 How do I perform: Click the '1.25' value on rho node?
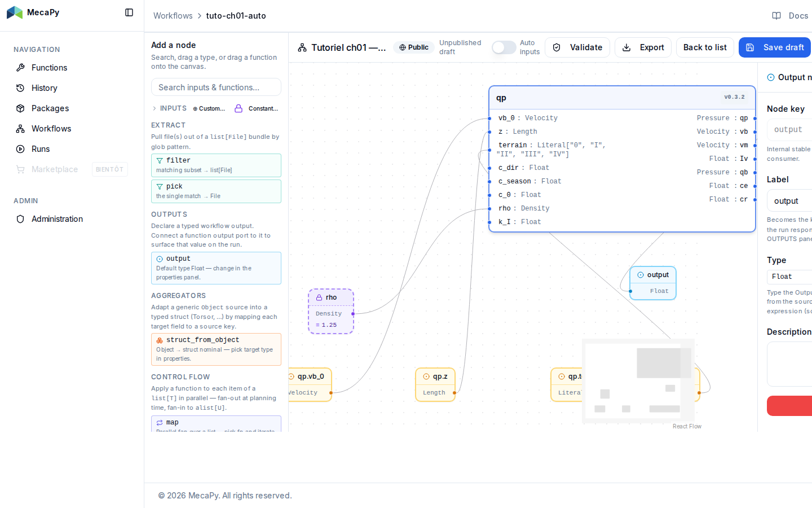tap(329, 325)
